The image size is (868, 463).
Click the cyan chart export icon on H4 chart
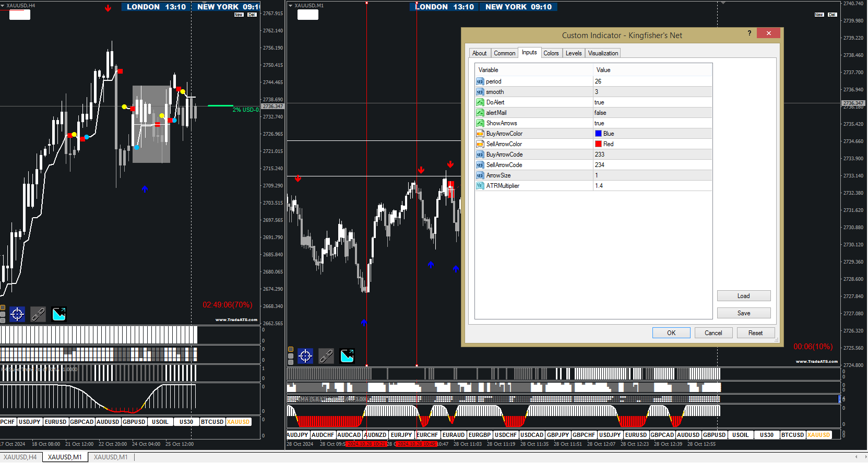coord(59,314)
